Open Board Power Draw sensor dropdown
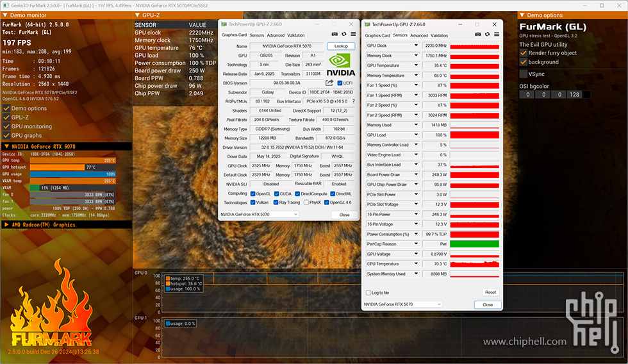This screenshot has width=628, height=364. 416,174
